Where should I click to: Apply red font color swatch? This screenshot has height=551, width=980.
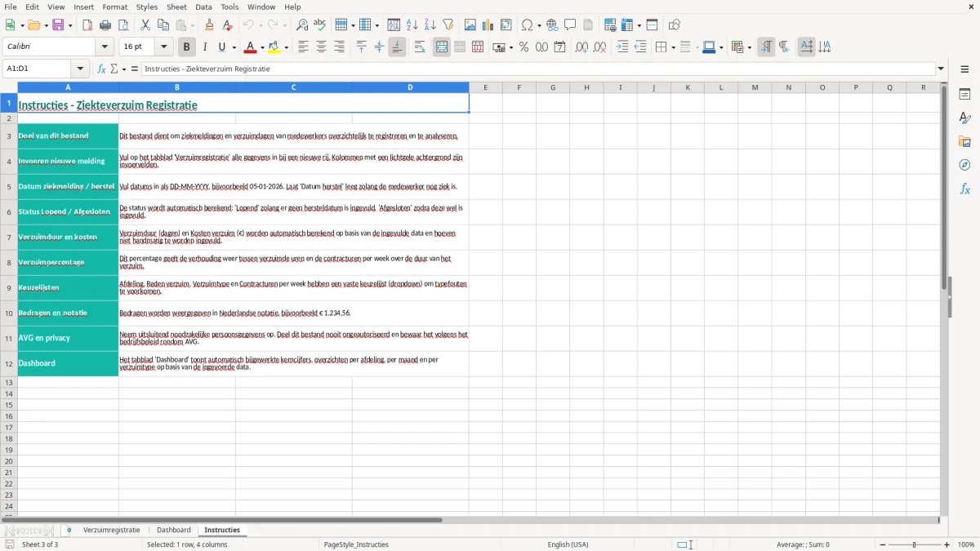coord(250,47)
